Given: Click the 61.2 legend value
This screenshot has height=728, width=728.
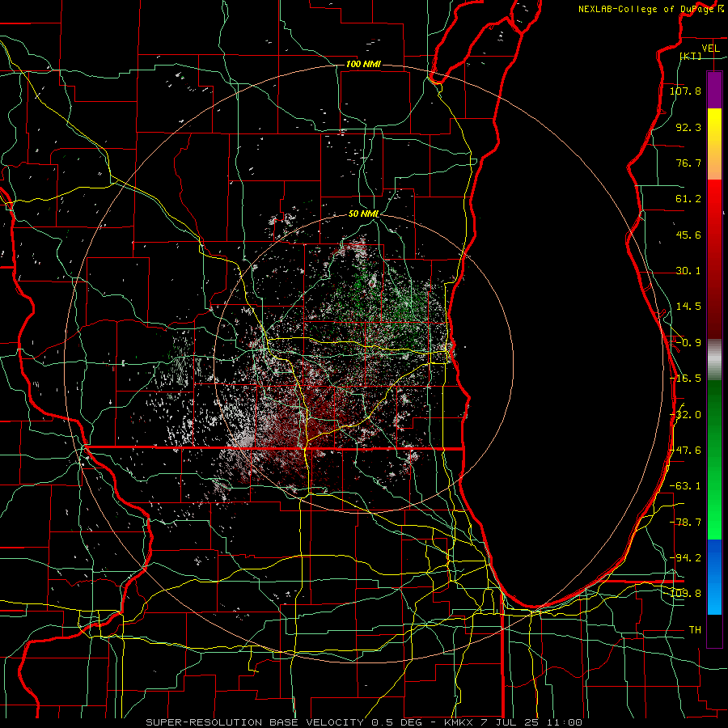Looking at the screenshot, I should click(x=688, y=199).
